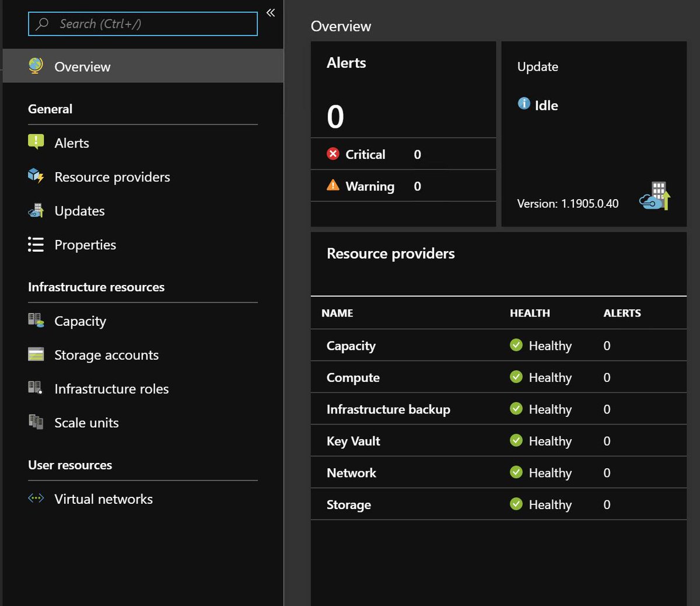Collapse the sidebar with double-chevron icon
Screen dimensions: 700x606
pos(271,12)
